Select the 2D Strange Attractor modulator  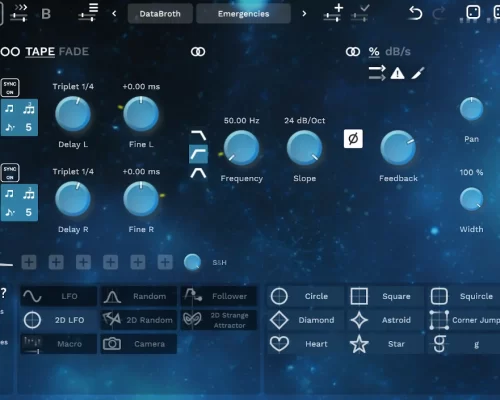[x=219, y=320]
